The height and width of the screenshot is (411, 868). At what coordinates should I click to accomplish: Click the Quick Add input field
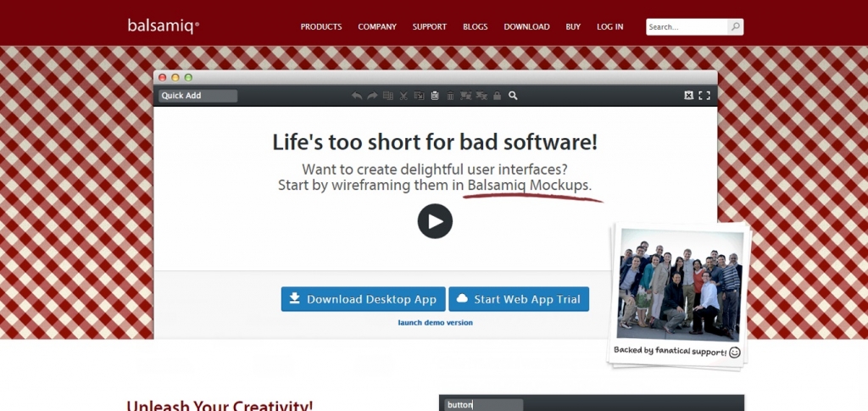(198, 96)
